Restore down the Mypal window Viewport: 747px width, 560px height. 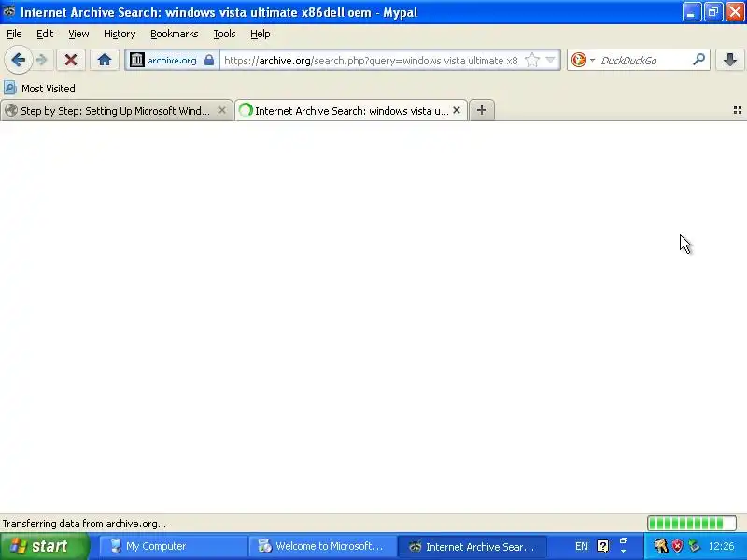(713, 12)
